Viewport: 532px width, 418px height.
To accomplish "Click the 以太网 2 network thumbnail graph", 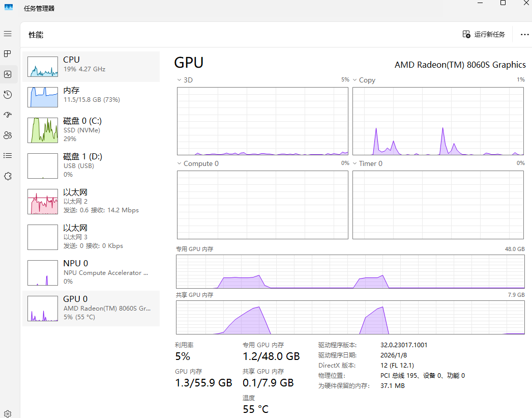I will tap(43, 202).
